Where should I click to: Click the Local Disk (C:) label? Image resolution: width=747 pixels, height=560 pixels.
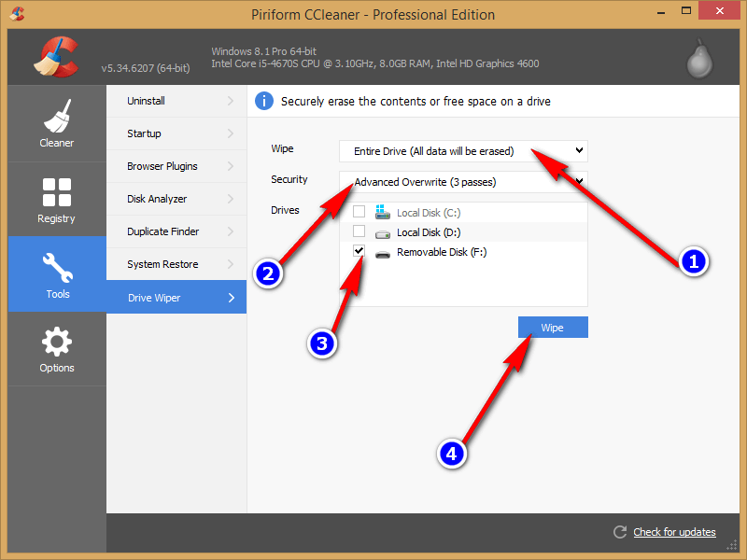click(429, 213)
